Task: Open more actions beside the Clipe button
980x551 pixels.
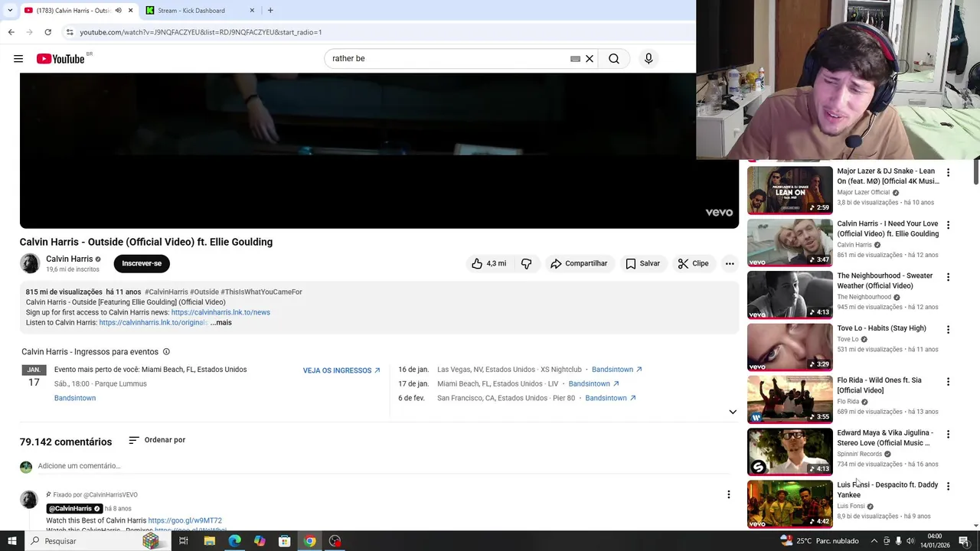Action: pos(730,263)
